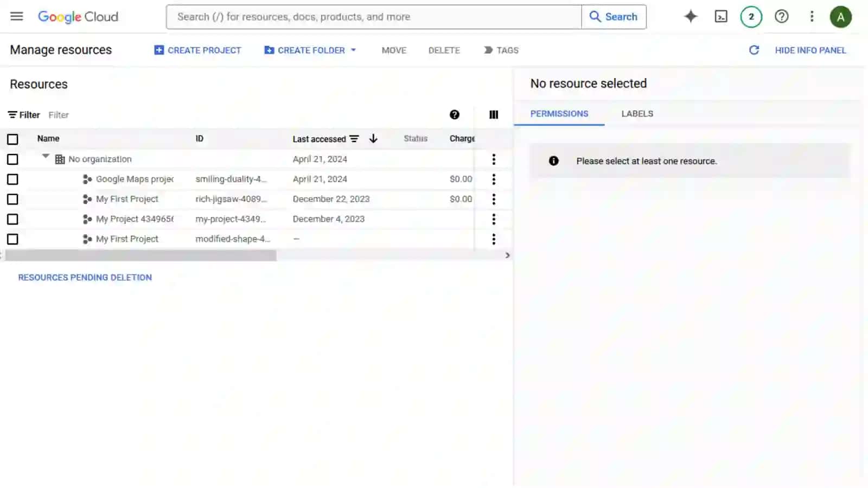
Task: Check the My Project 434965 checkbox
Action: click(12, 220)
